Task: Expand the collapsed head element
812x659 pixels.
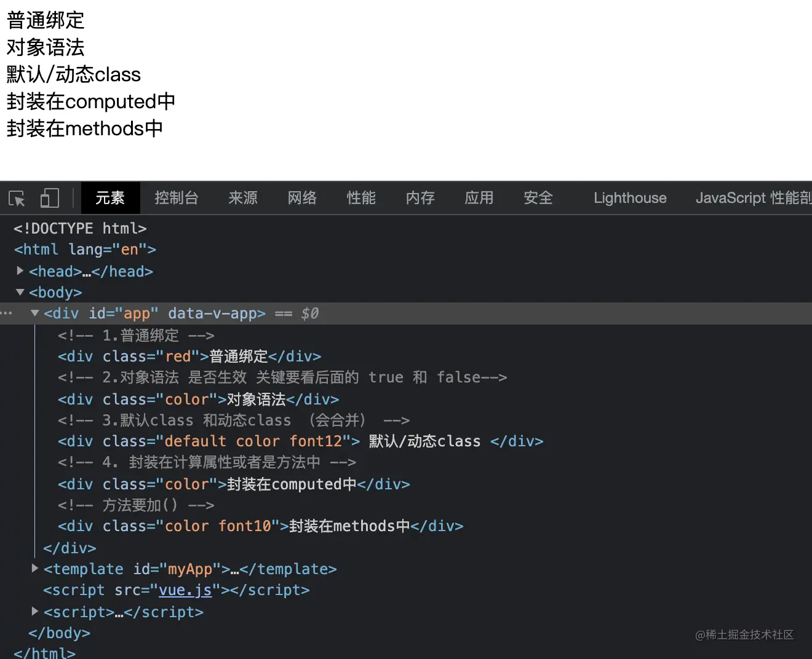Action: click(20, 270)
